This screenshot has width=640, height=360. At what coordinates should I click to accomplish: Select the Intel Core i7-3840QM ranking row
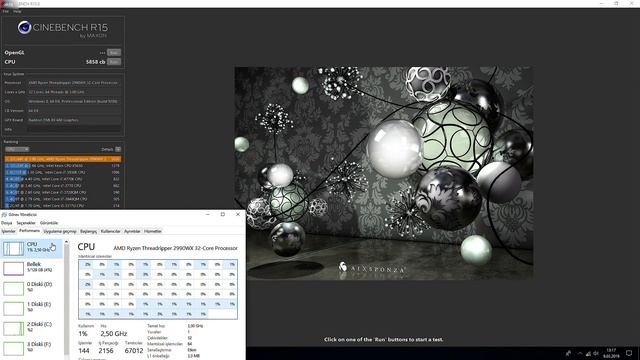[x=62, y=199]
